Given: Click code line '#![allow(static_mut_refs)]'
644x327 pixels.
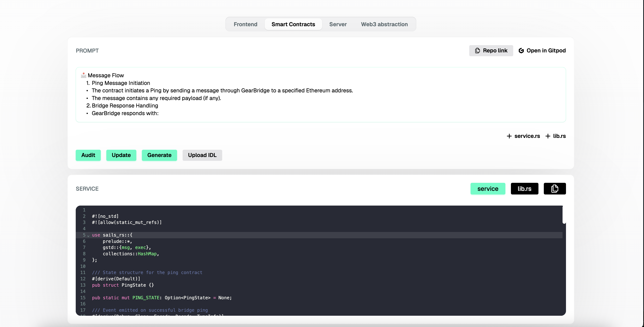Looking at the screenshot, I should [127, 222].
